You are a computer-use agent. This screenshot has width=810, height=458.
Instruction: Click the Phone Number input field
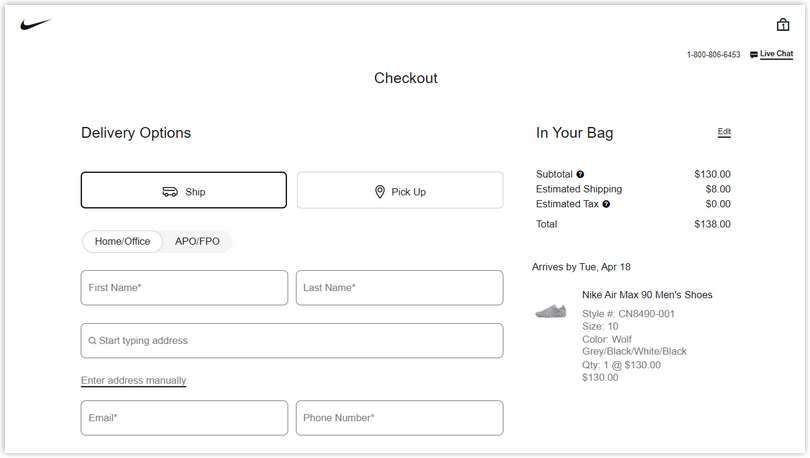[399, 418]
